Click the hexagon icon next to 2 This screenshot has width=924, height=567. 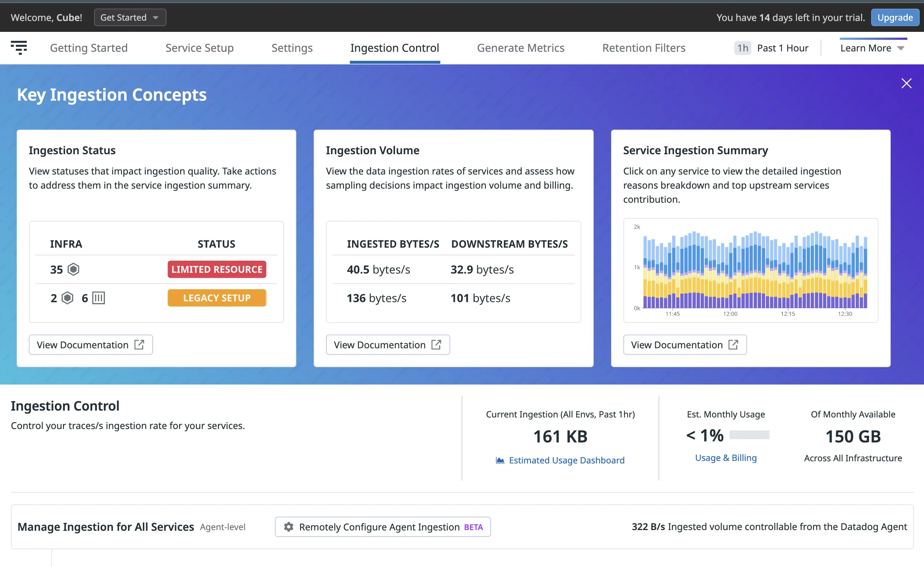[68, 298]
